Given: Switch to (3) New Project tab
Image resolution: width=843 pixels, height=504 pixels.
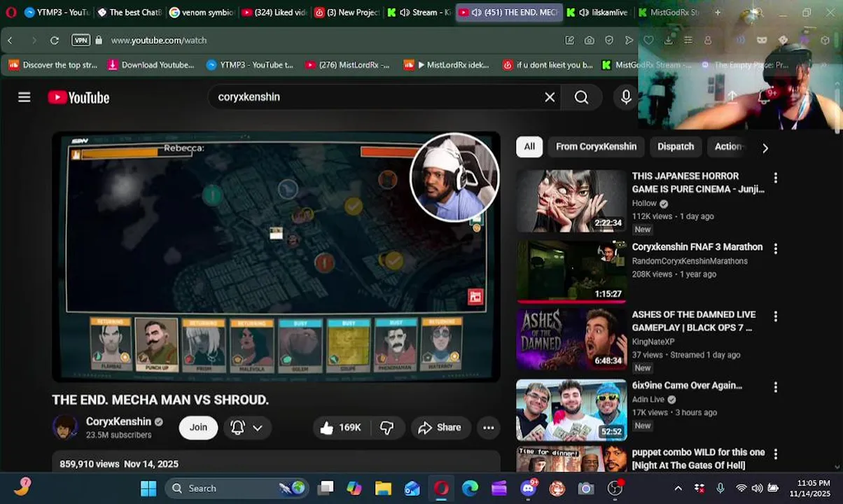Looking at the screenshot, I should [x=347, y=12].
